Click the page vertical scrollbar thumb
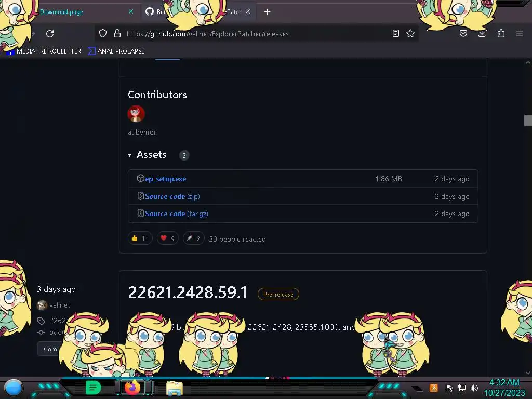 (528, 121)
